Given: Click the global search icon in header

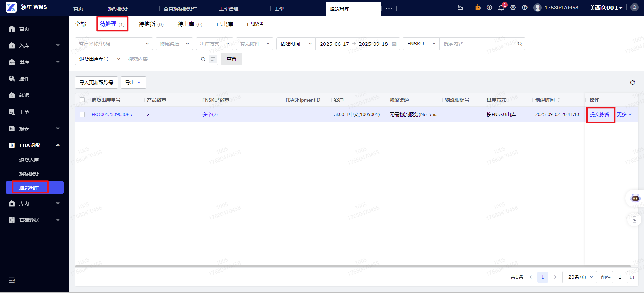Looking at the screenshot, I should 635,7.
